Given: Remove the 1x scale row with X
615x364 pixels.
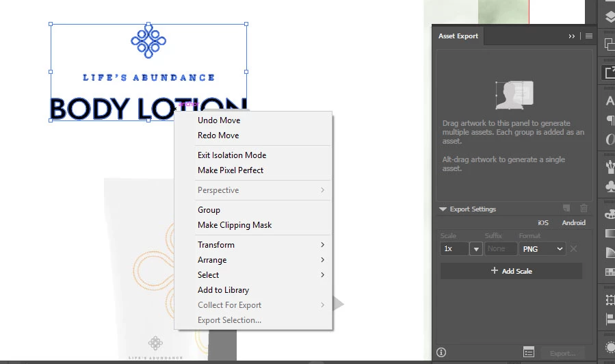Looking at the screenshot, I should [x=573, y=248].
